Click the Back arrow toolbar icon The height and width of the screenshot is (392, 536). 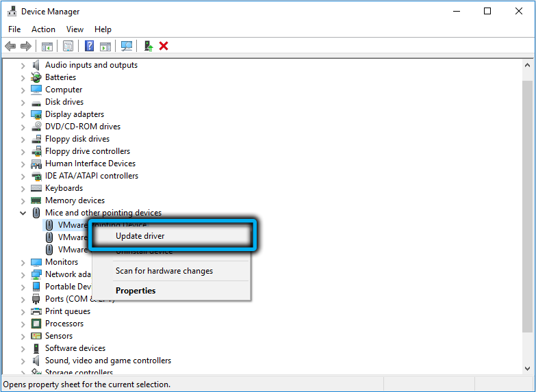pyautogui.click(x=10, y=46)
